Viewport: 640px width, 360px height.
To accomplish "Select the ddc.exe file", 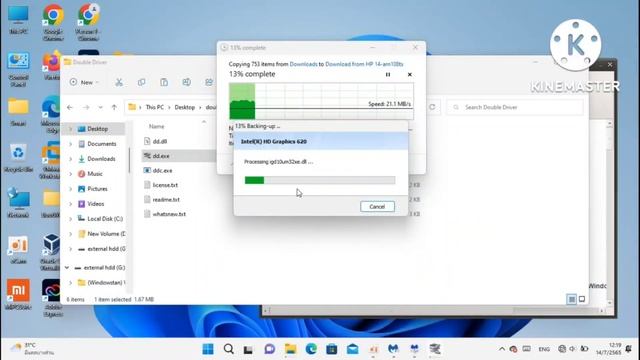I will pyautogui.click(x=158, y=171).
